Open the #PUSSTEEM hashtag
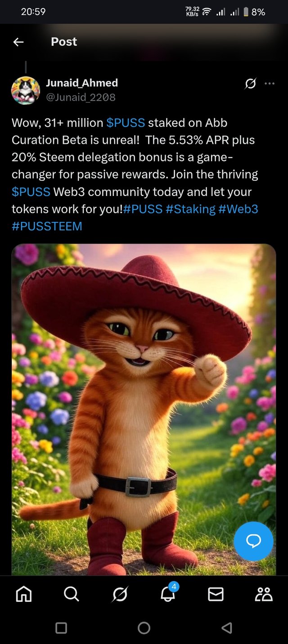The height and width of the screenshot is (644, 288). (x=47, y=226)
